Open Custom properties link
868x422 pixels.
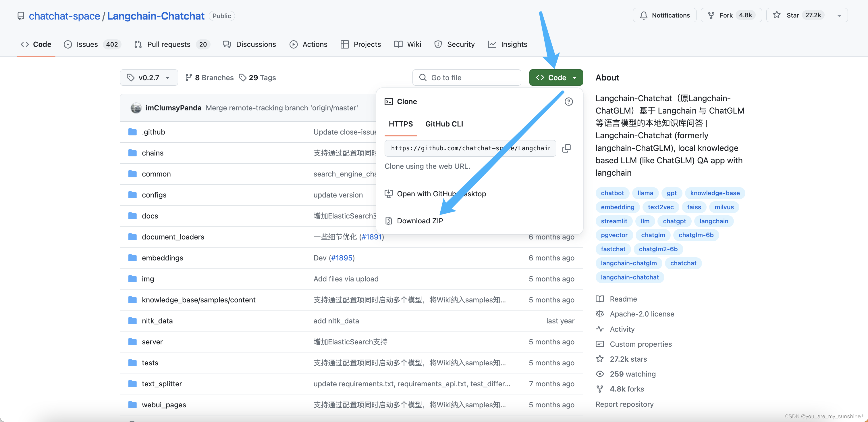[x=634, y=344]
